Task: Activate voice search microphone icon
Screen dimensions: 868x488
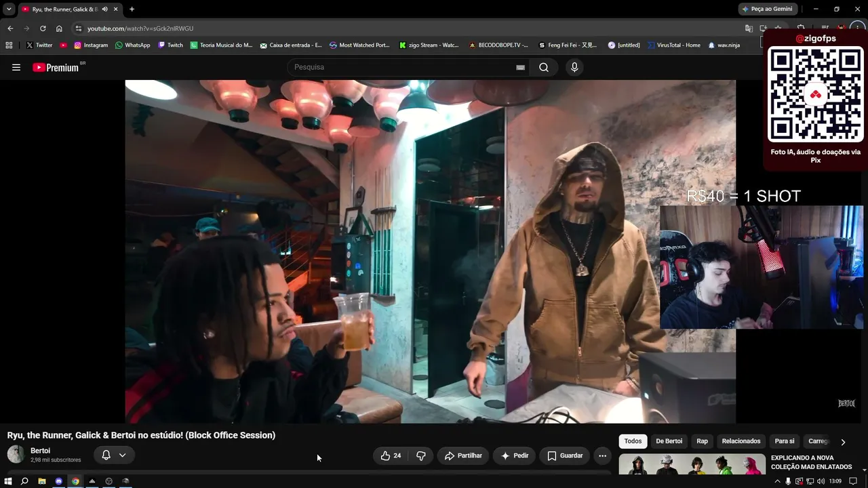Action: 574,67
